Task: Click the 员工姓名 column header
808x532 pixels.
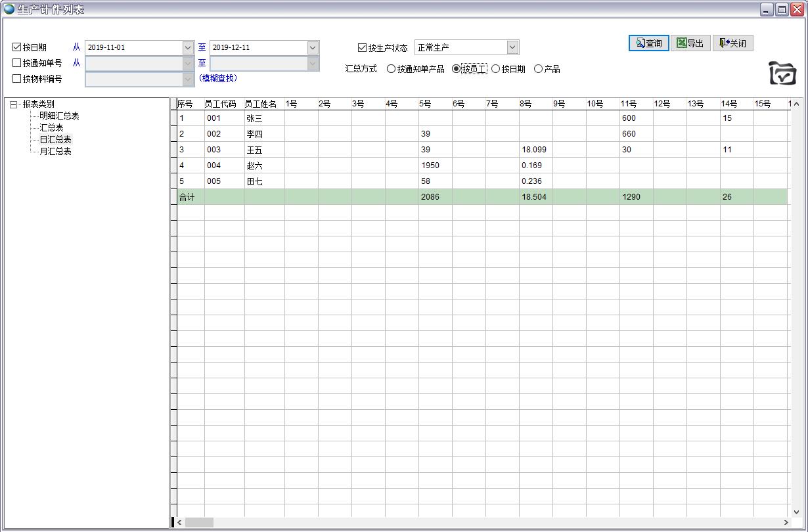Action: pos(260,104)
